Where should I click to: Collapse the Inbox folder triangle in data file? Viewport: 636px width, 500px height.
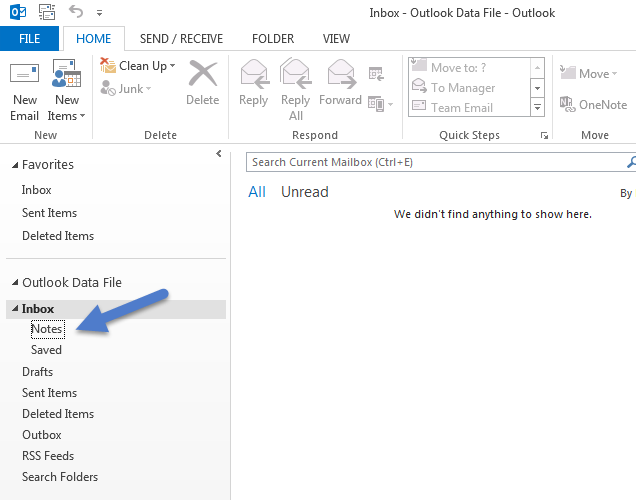tap(15, 309)
